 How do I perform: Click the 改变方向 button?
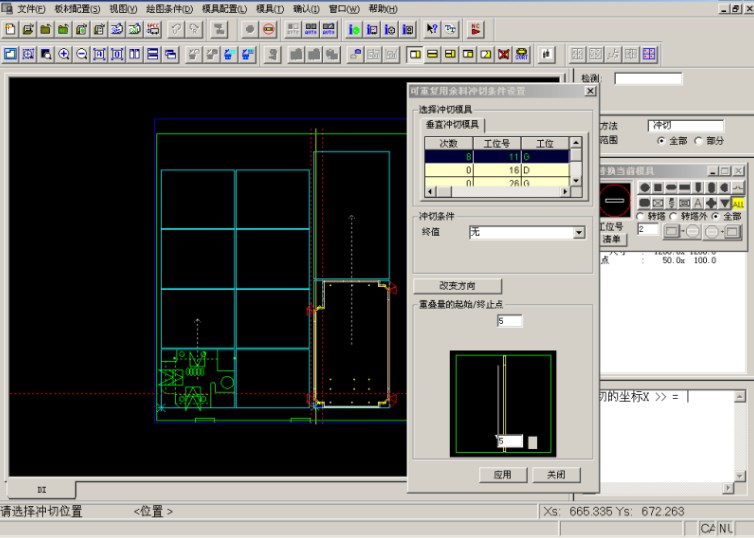pos(456,286)
